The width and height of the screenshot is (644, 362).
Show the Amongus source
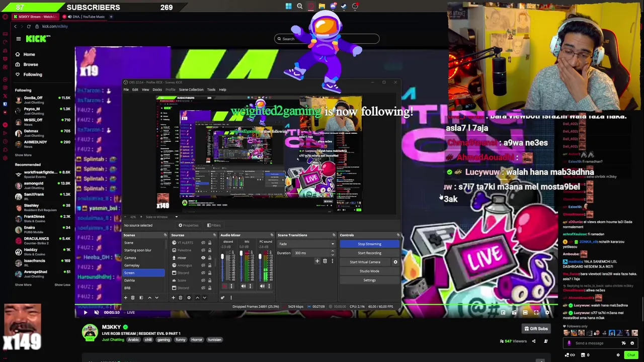pos(203,265)
